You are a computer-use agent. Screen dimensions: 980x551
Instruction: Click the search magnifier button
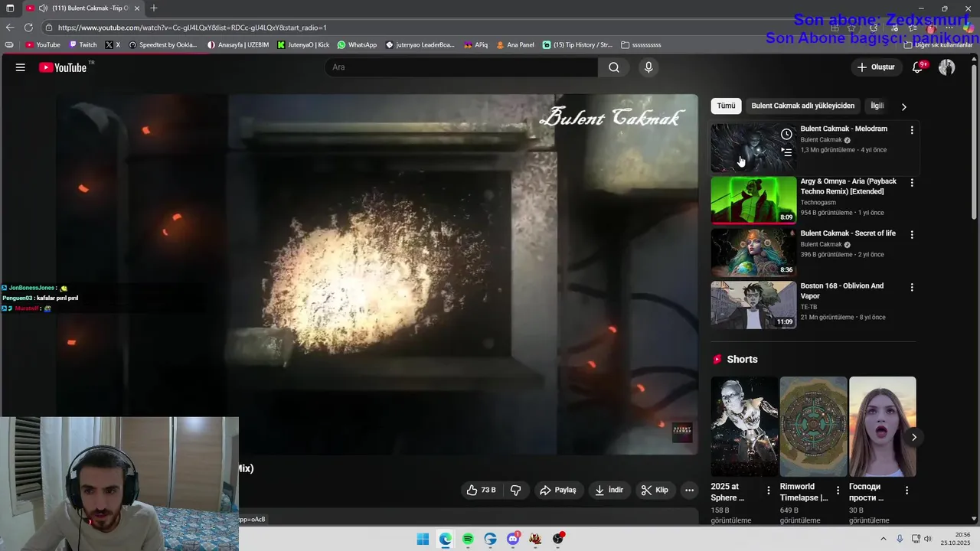[614, 67]
